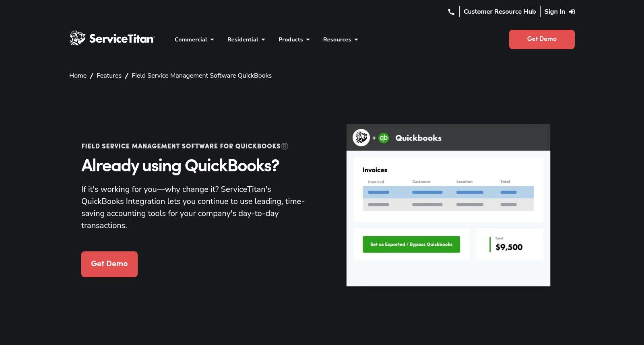Click the ServiceTitan badge in Quickbooks card
The image size is (644, 362).
(361, 138)
